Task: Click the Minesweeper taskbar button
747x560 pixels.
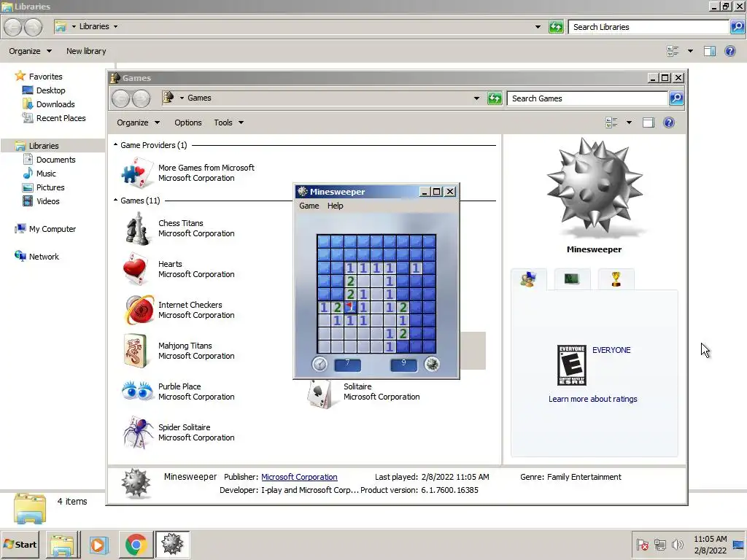Action: [172, 544]
